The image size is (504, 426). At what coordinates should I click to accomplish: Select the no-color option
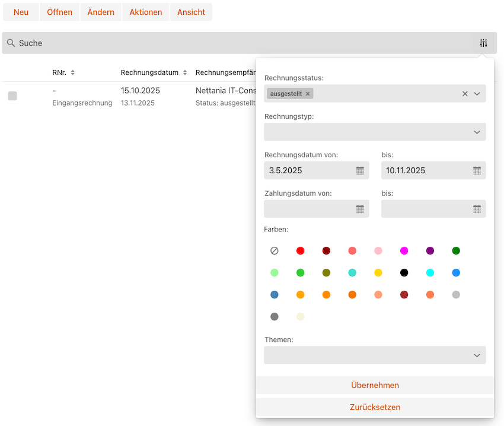[x=275, y=251]
